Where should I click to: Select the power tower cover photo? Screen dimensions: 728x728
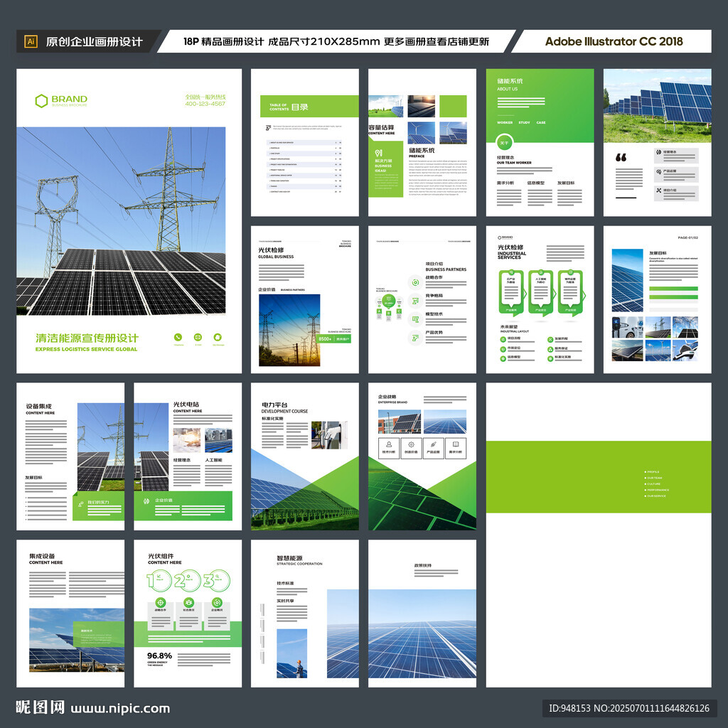(x=121, y=221)
